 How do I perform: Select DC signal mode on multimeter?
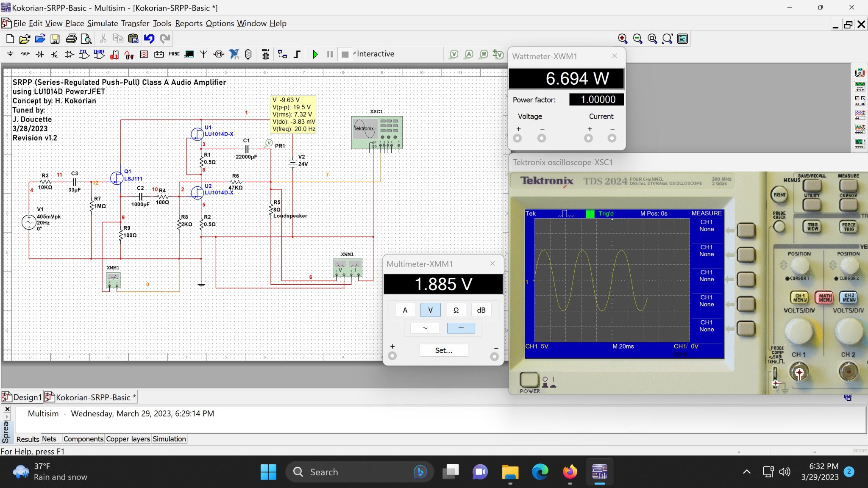(461, 328)
